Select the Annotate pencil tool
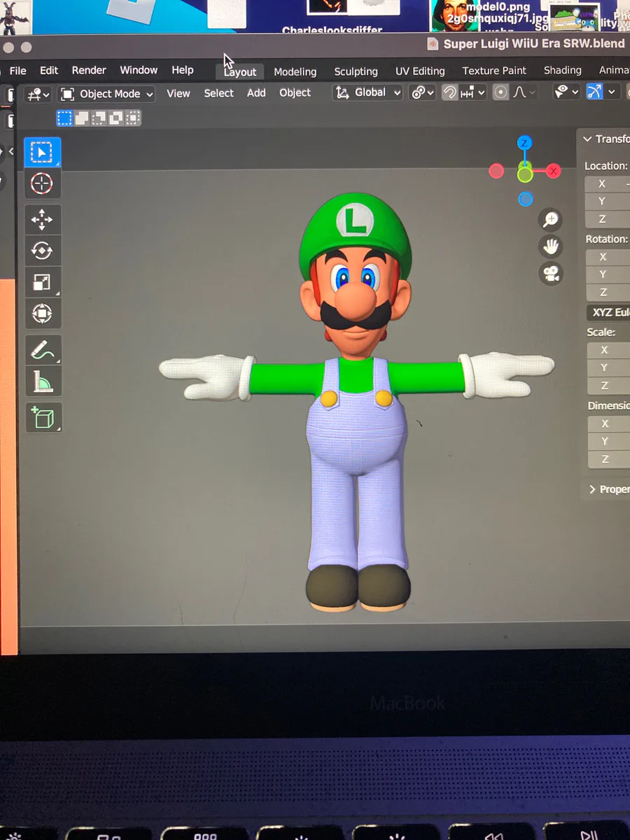The height and width of the screenshot is (840, 630). click(x=42, y=350)
